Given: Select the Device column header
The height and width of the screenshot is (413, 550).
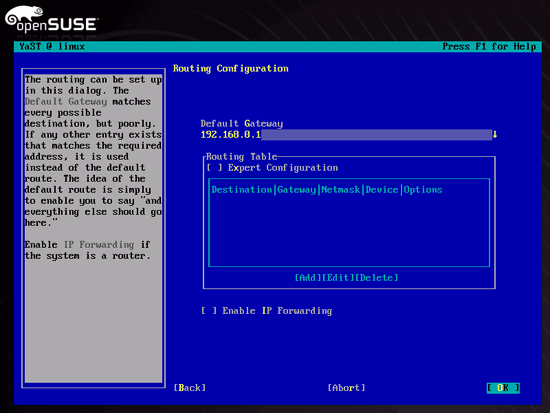Looking at the screenshot, I should coord(382,190).
